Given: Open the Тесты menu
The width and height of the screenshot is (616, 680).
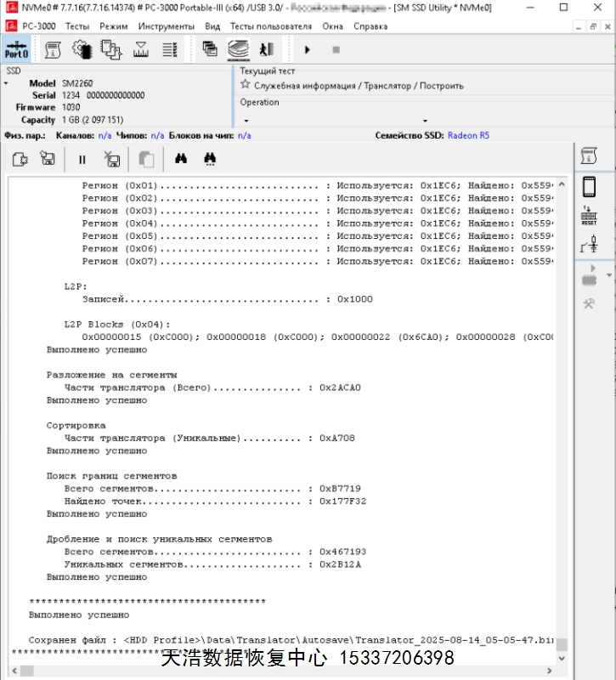Looking at the screenshot, I should tap(77, 26).
